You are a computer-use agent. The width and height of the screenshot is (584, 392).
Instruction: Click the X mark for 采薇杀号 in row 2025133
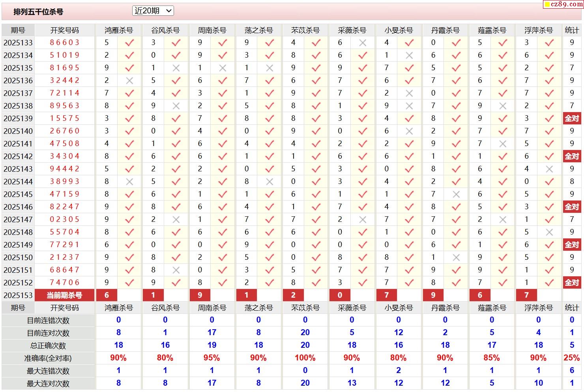pyautogui.click(x=363, y=43)
